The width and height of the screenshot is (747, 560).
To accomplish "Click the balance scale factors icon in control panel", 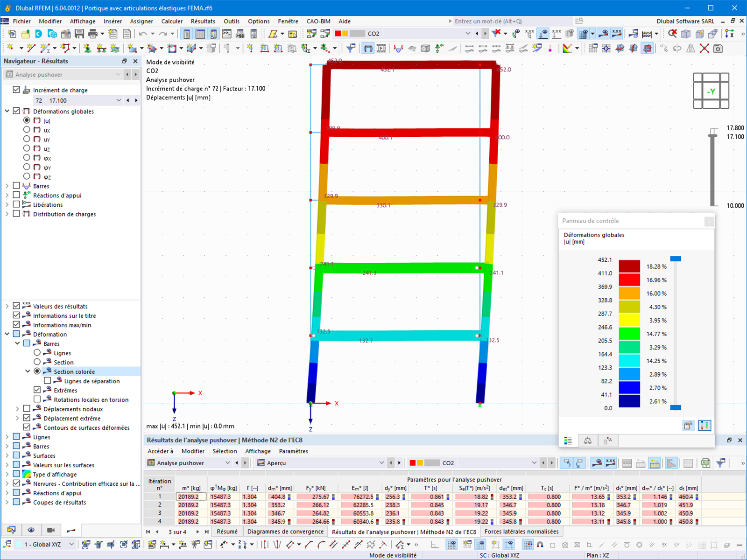I will click(588, 441).
